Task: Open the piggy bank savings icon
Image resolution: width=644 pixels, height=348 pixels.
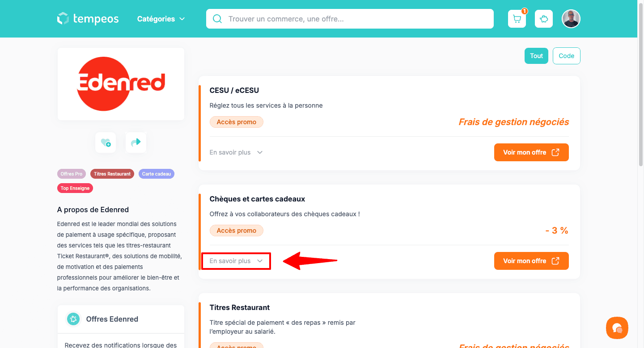Action: (544, 19)
